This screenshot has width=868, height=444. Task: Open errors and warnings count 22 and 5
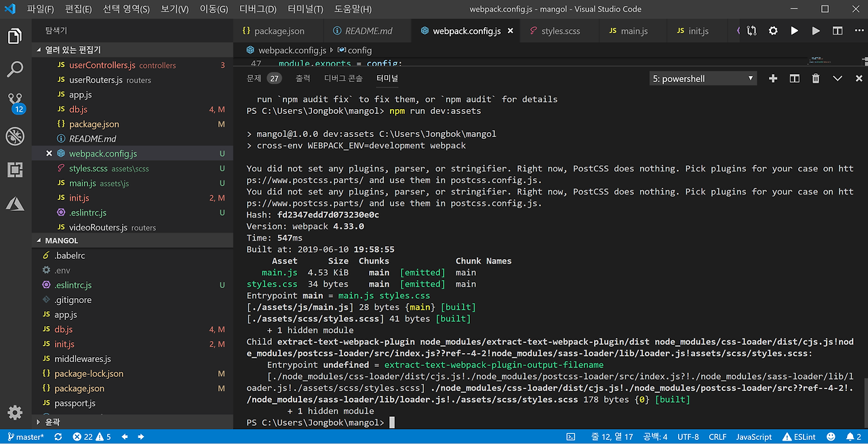coord(92,437)
